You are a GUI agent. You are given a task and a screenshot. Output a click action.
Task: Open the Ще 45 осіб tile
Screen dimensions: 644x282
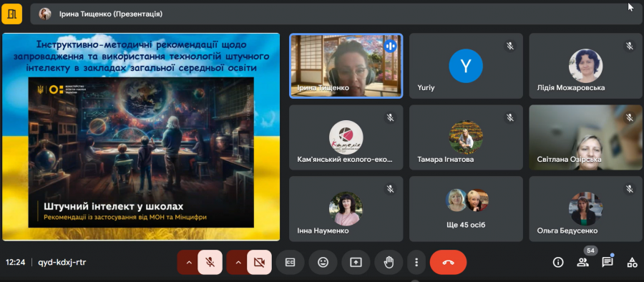(466, 209)
